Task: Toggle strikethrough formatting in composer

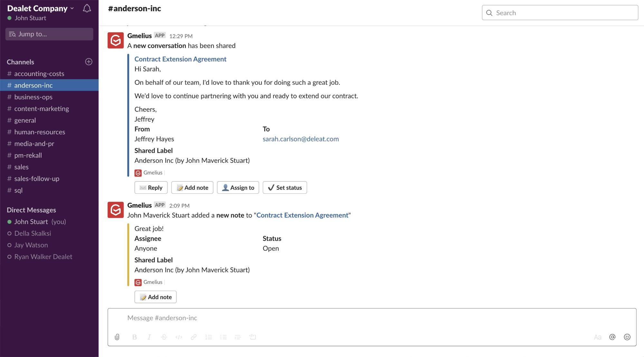Action: (x=164, y=337)
